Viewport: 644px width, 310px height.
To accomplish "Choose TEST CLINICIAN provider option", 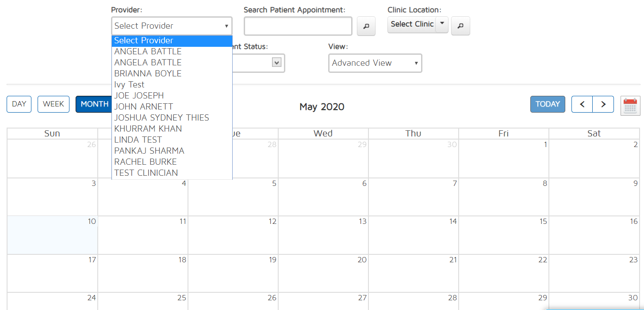I will coord(146,173).
